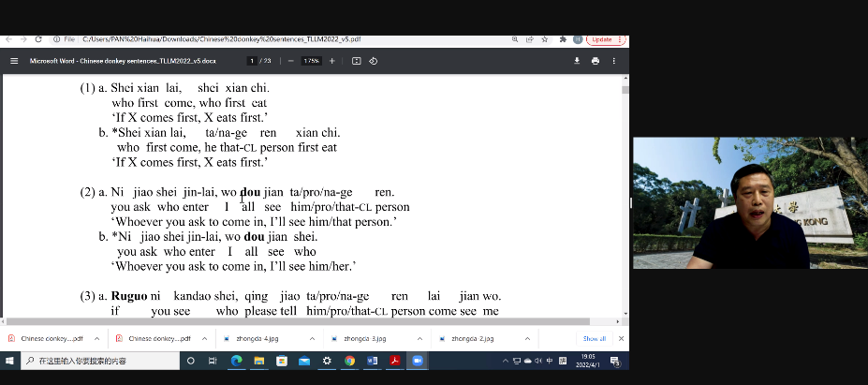The image size is (868, 385).
Task: Open the PDF viewer sidebar menu
Action: 14,61
